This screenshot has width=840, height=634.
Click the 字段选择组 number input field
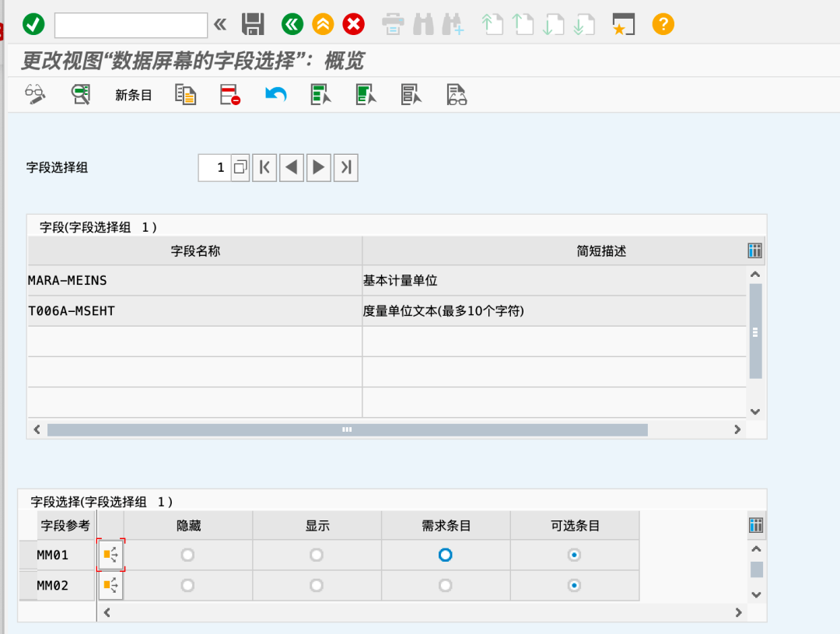[214, 167]
